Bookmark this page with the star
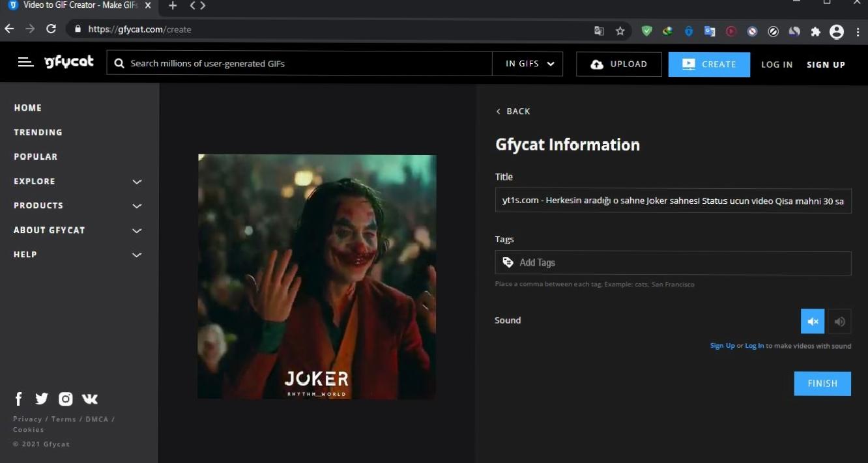Image resolution: width=868 pixels, height=463 pixels. point(620,31)
